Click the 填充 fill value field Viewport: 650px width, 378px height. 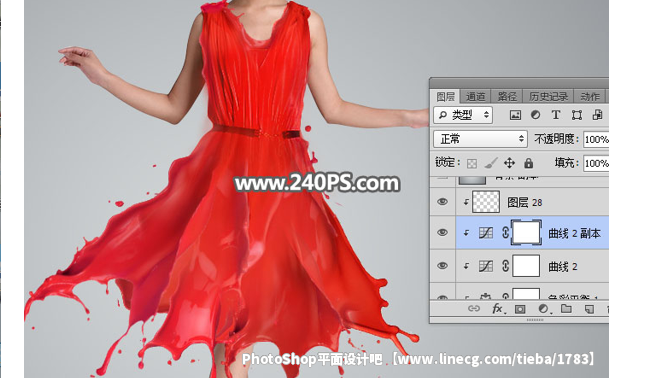(x=596, y=163)
